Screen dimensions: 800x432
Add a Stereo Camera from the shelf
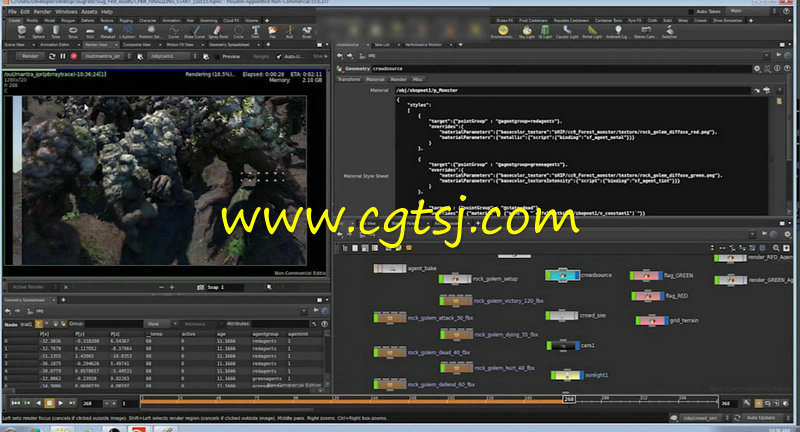646,32
